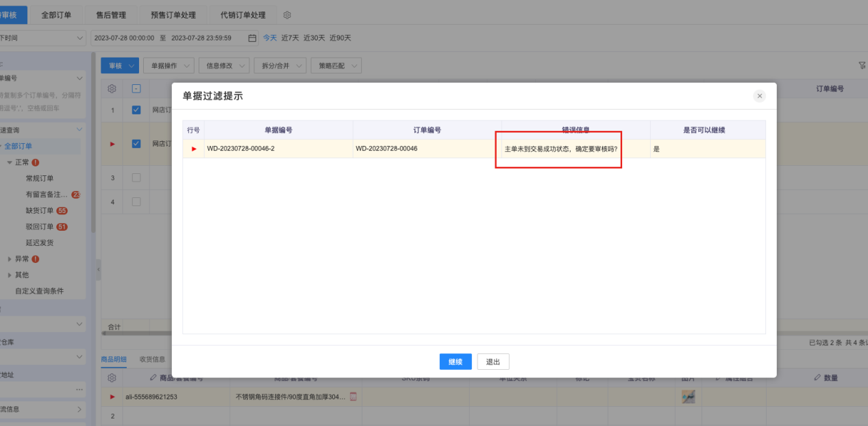Switch to the 收货信息 tab
Screen dimensions: 868x426
click(x=152, y=359)
